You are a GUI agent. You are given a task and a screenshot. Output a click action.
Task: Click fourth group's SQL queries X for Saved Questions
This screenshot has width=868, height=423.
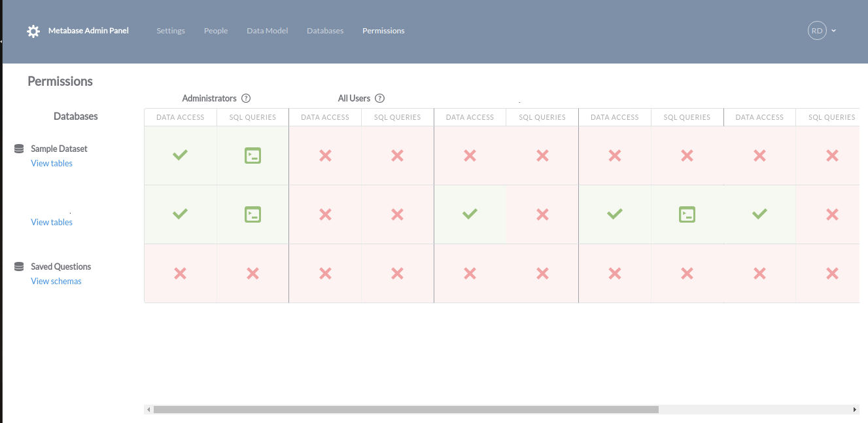[687, 273]
